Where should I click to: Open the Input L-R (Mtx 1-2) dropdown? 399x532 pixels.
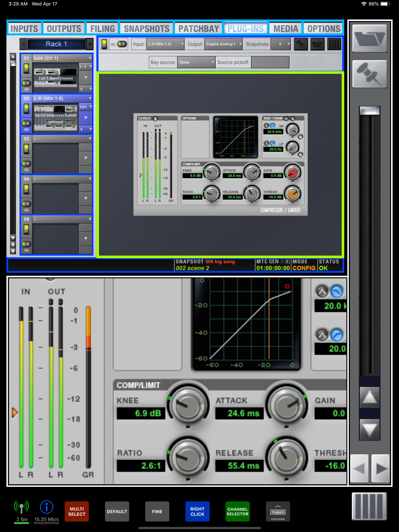(165, 44)
